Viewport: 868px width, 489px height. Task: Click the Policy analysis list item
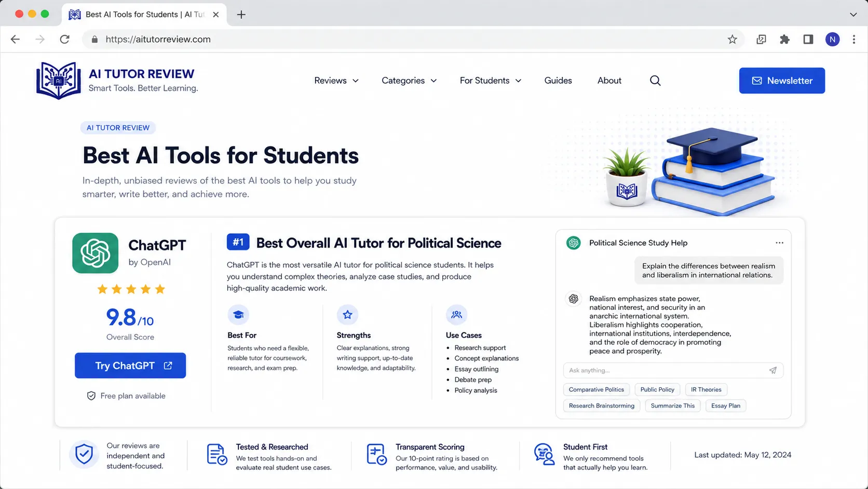pos(476,391)
